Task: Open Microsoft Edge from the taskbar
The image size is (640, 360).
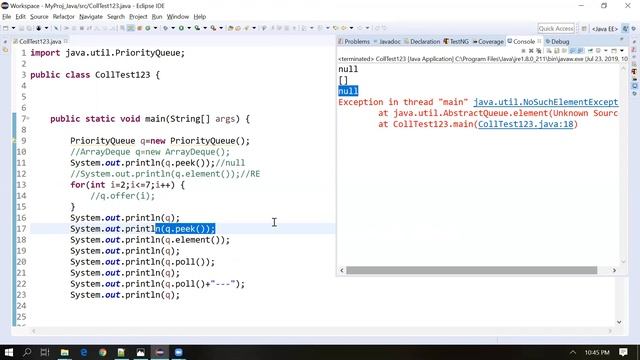Action: click(84, 352)
